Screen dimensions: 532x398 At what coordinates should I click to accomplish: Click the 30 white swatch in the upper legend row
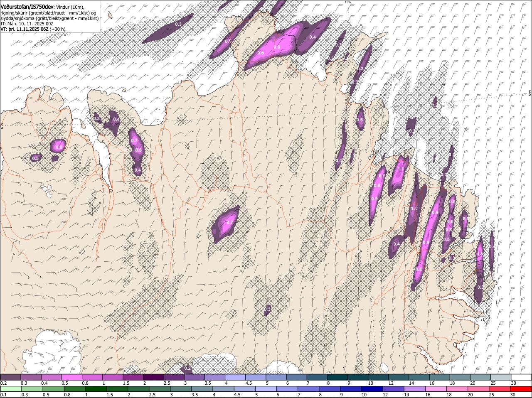tap(521, 377)
